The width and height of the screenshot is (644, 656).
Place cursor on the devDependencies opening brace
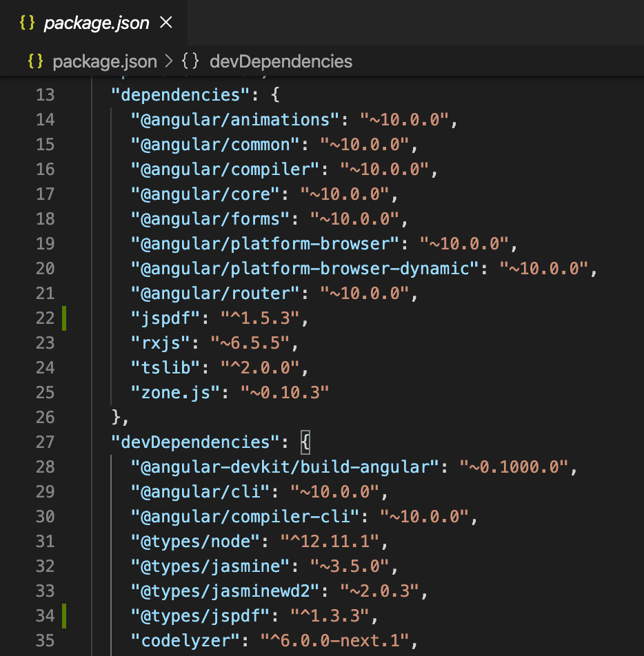pos(305,441)
